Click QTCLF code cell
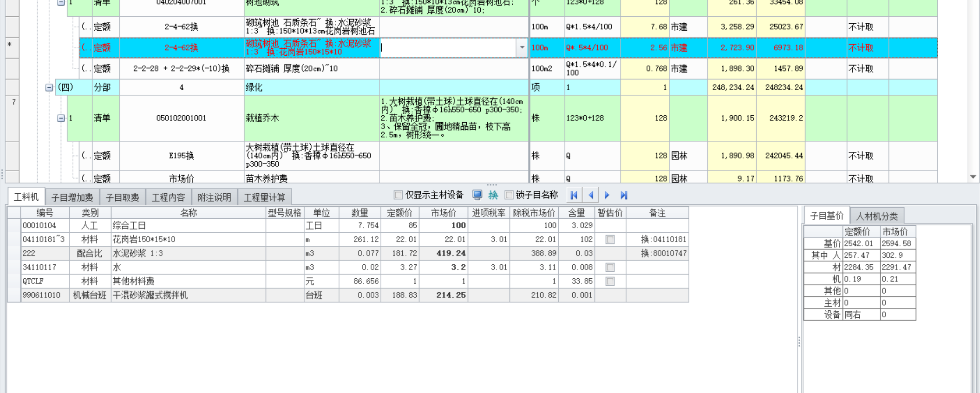The image size is (980, 393). pos(45,282)
